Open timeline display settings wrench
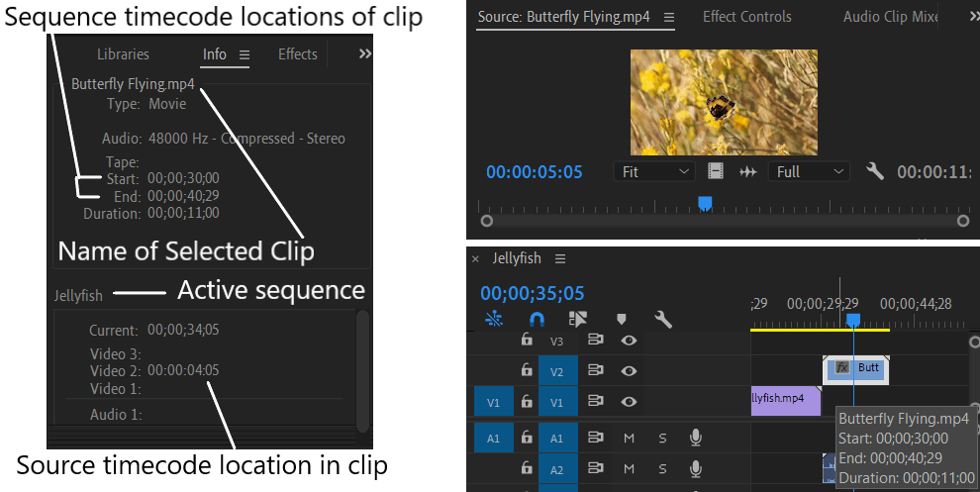980x492 pixels. pyautogui.click(x=663, y=320)
